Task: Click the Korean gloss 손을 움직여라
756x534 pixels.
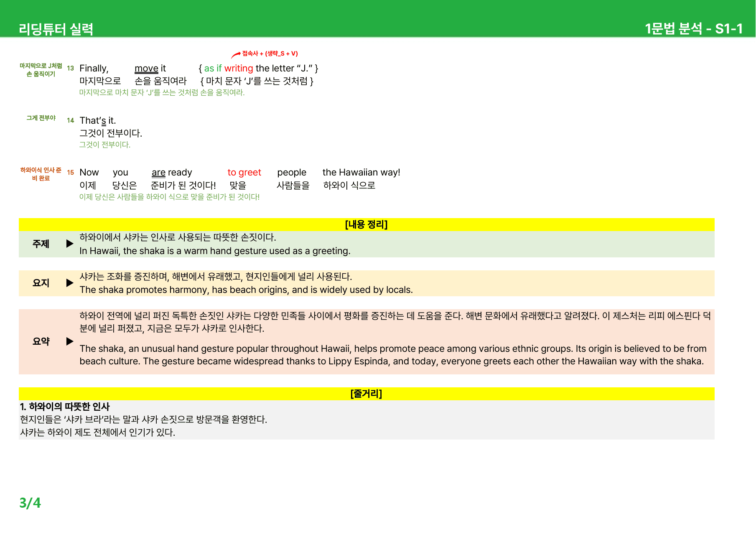Action: (x=160, y=81)
